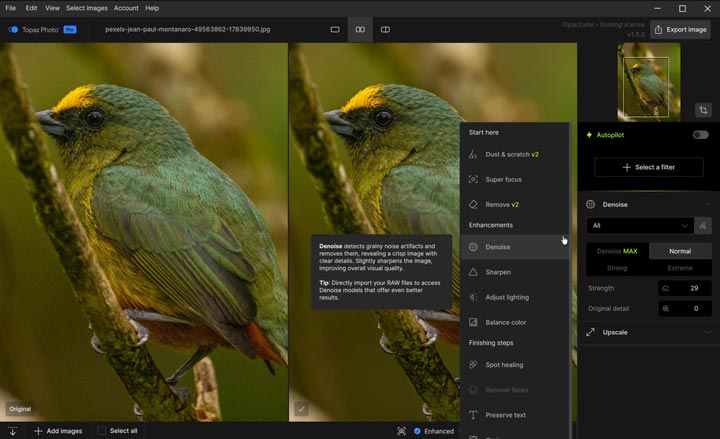Click Upscale arrows icon
This screenshot has width=720, height=439.
coord(591,332)
